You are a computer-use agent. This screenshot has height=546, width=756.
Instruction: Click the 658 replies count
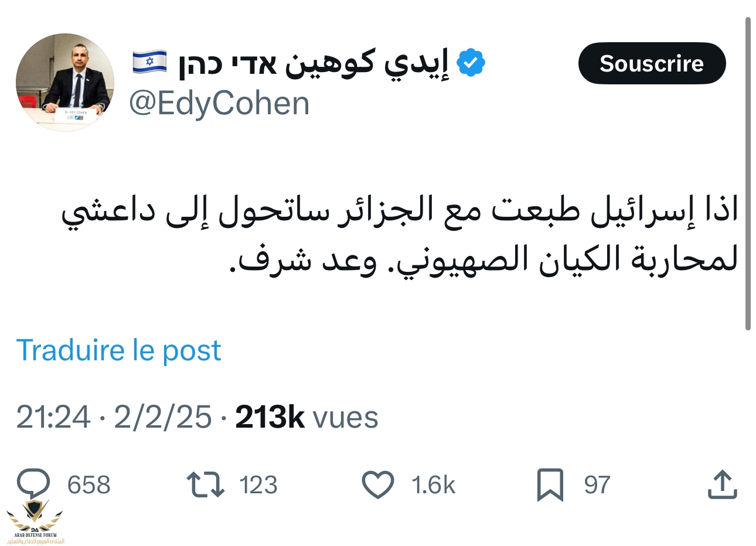point(88,485)
